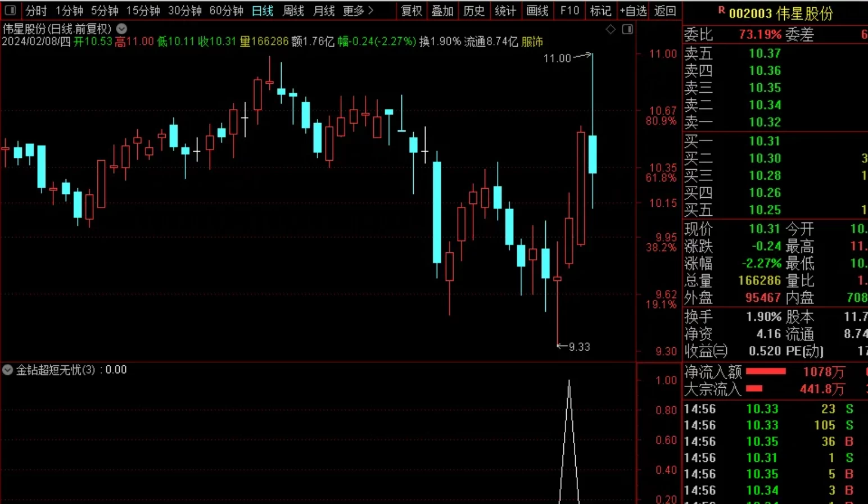Image resolution: width=868 pixels, height=504 pixels.
Task: Open the 画线 drawing tools
Action: coord(537,11)
